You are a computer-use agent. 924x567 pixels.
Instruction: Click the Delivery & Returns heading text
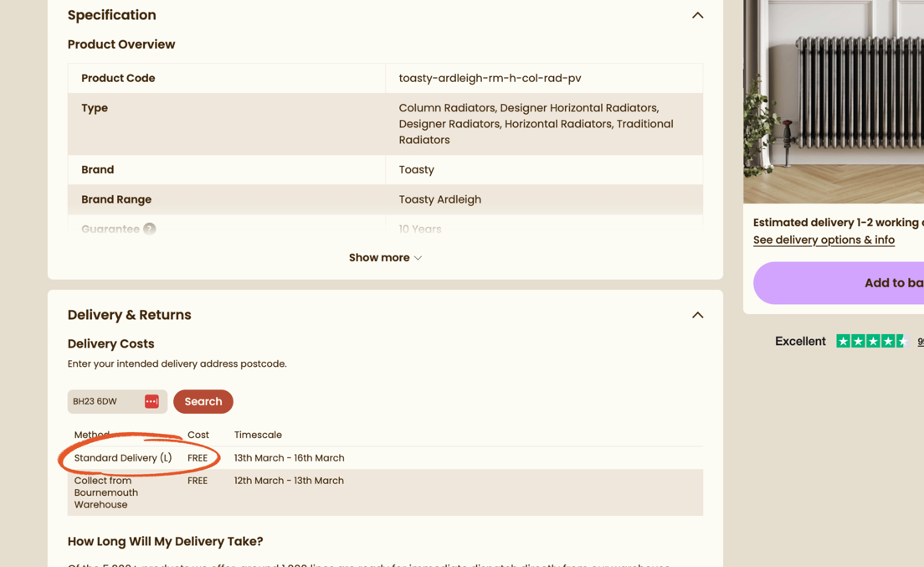tap(130, 315)
